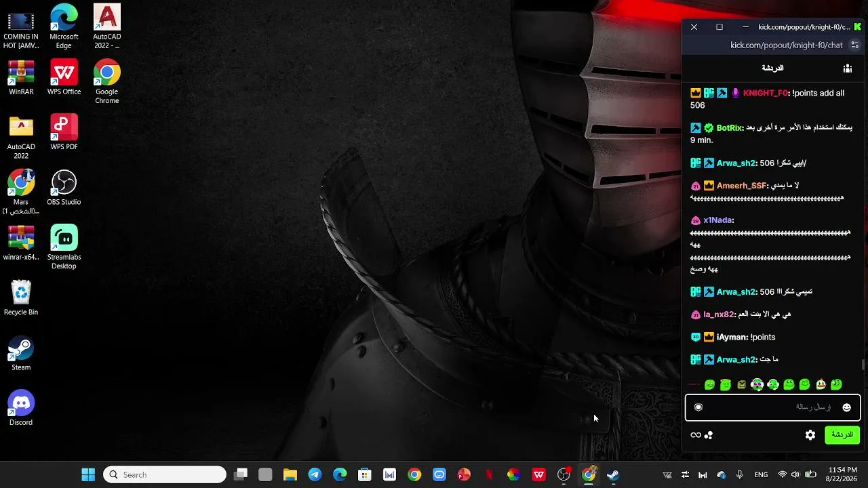868x488 pixels.
Task: Select Google Chrome desktop shortcut
Action: (x=106, y=82)
